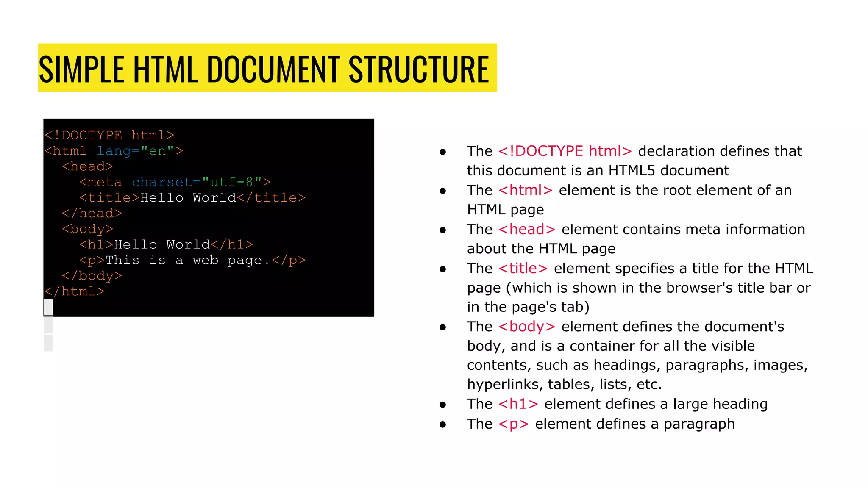Click text 'element defines a large heading'
The image size is (868, 488).
point(656,404)
